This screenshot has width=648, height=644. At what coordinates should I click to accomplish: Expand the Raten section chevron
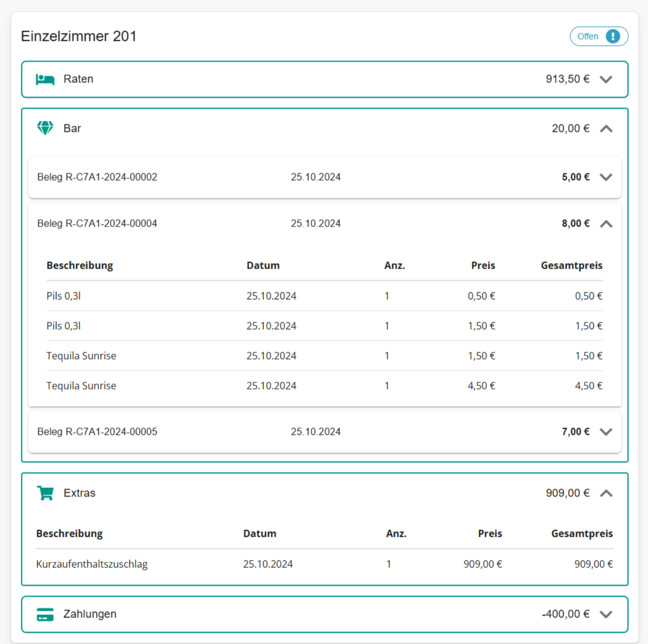tap(606, 80)
